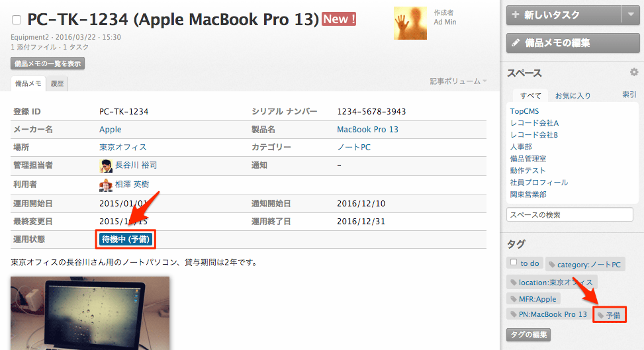
Task: Click into the スペースの検索 field
Action: coord(570,214)
